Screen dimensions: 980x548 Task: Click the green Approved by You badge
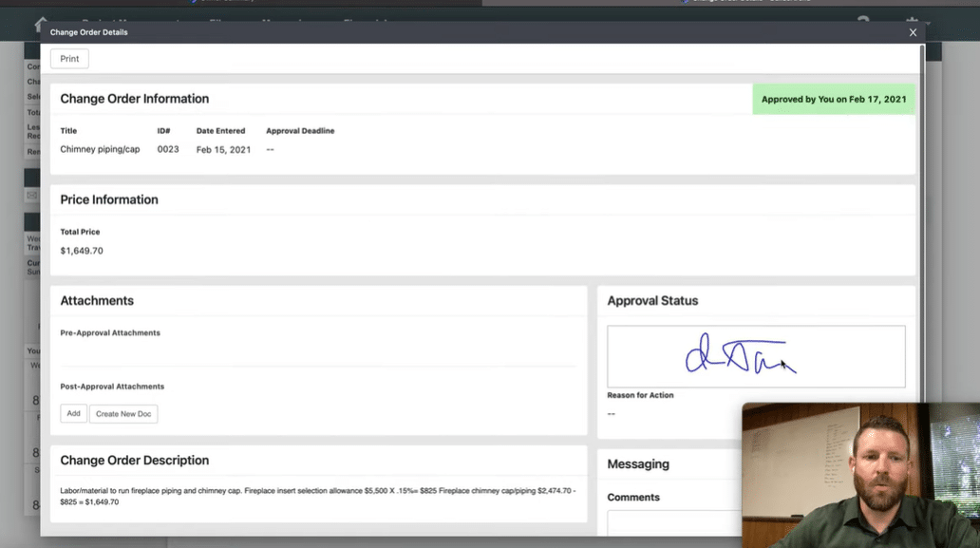[834, 99]
